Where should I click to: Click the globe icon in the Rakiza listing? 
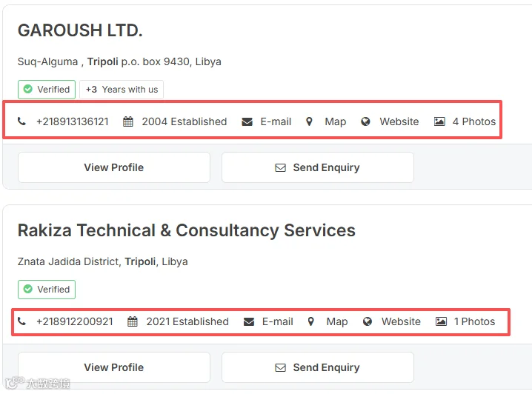[367, 321]
